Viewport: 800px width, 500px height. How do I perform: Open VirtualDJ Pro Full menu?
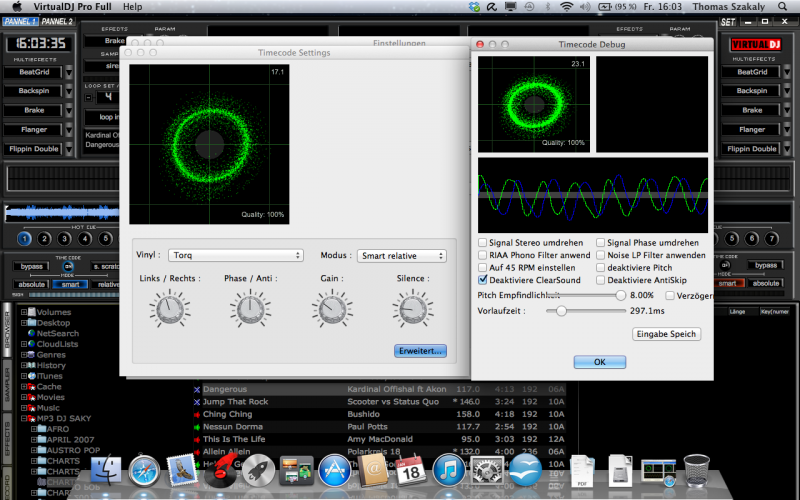72,7
